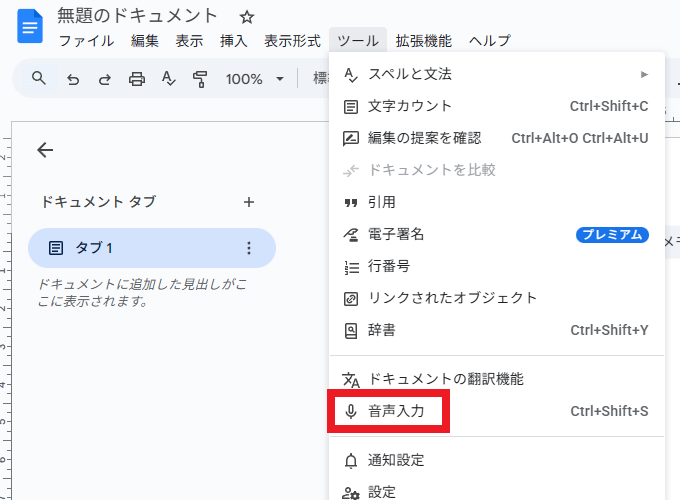
Task: Add a new document tab with the plus
Action: pos(248,202)
